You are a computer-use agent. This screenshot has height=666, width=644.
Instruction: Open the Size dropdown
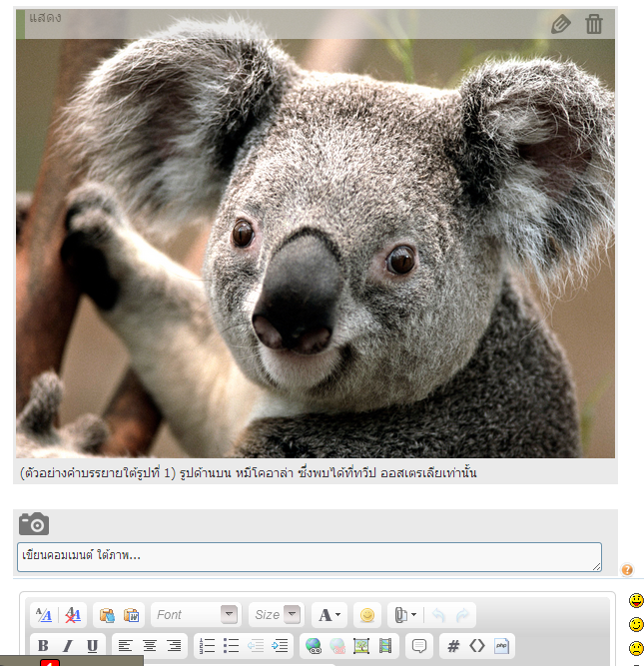pyautogui.click(x=277, y=615)
